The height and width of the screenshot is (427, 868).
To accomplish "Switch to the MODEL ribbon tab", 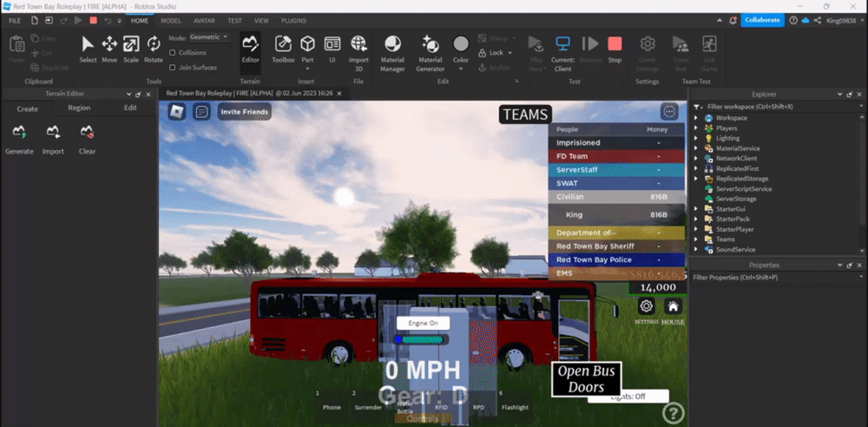I will pyautogui.click(x=170, y=21).
